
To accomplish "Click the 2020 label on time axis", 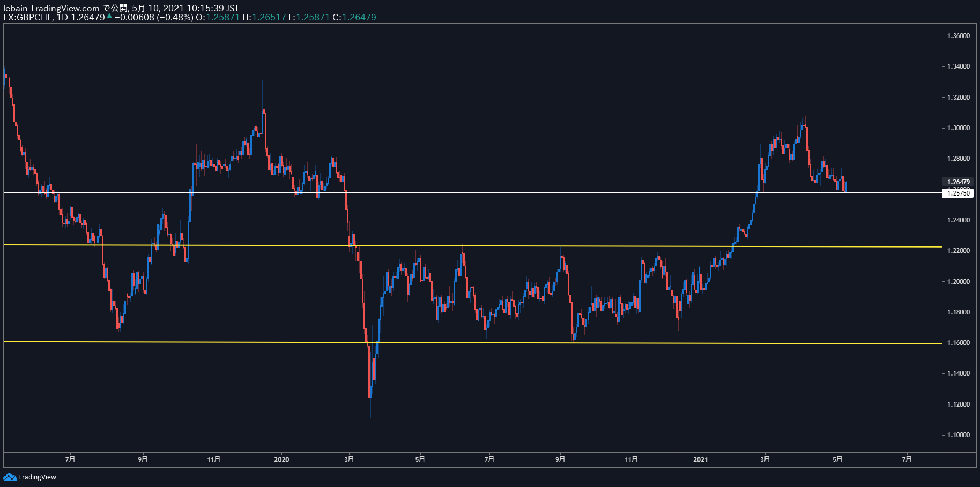I will coord(281,460).
